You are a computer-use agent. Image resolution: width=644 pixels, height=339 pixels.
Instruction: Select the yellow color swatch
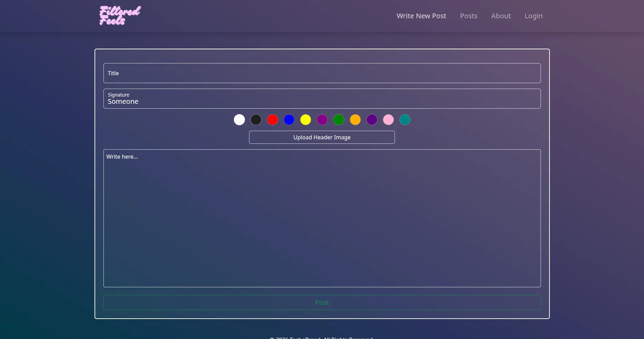pos(306,120)
